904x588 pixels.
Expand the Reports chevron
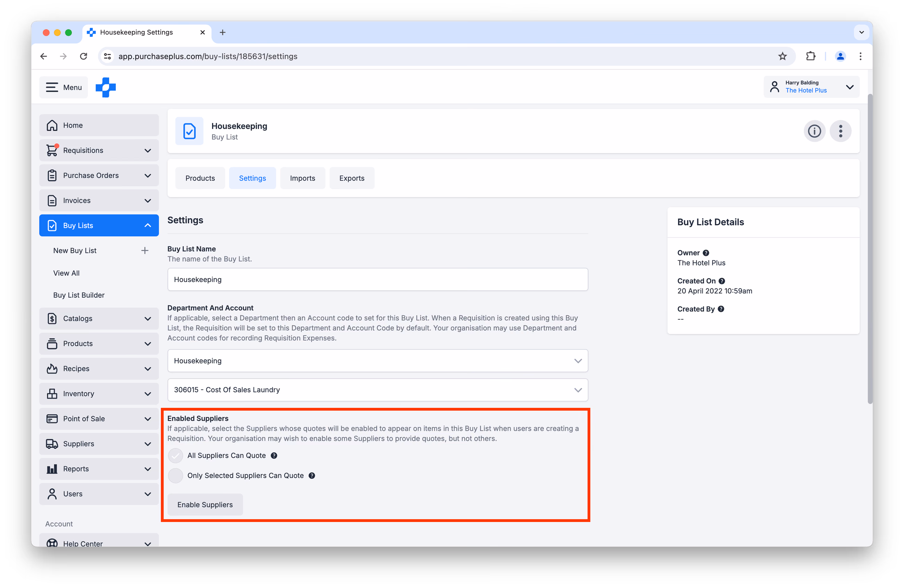click(148, 469)
